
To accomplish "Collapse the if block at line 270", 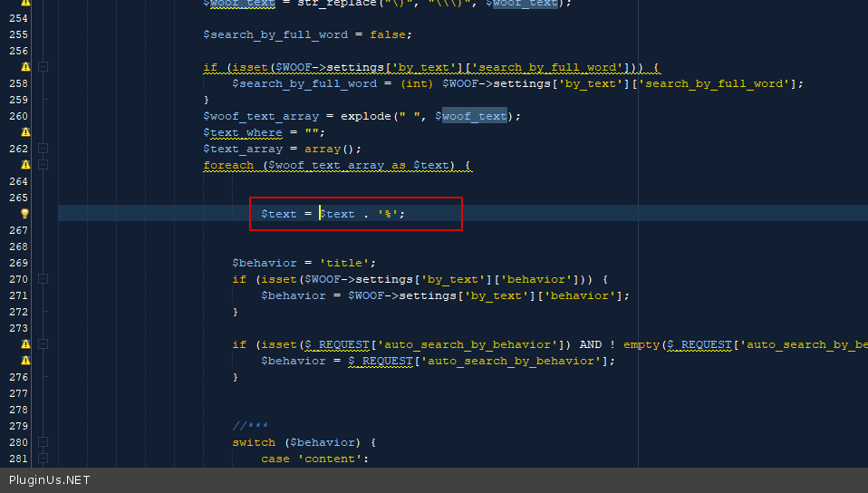I will coord(43,279).
